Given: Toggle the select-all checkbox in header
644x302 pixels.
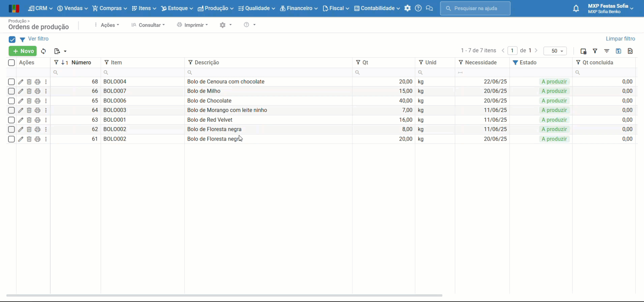Looking at the screenshot, I should [x=11, y=63].
